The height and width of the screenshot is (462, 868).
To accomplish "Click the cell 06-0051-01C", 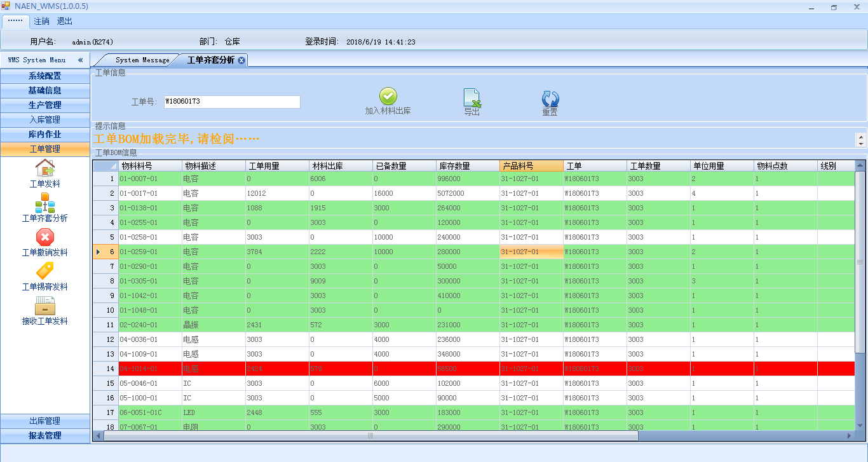I will [150, 412].
